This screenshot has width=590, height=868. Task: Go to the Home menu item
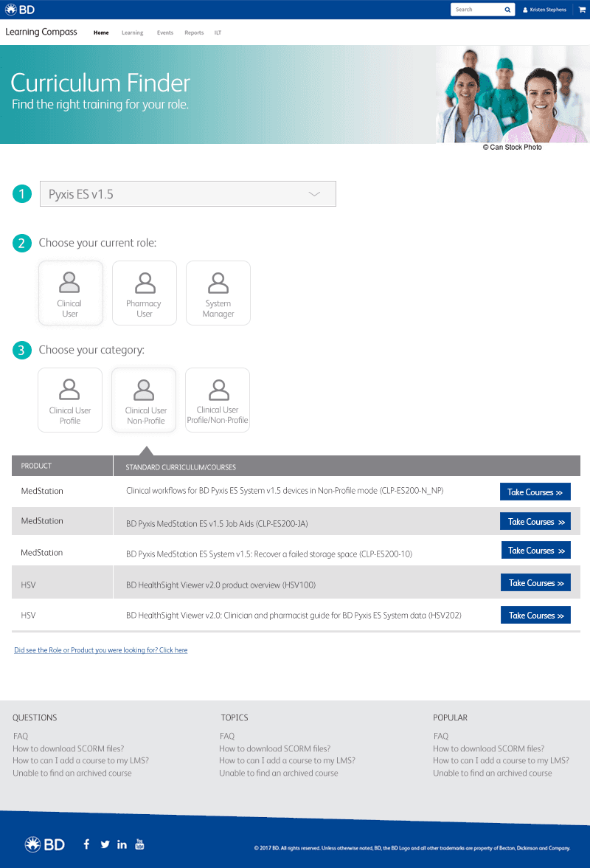(x=101, y=32)
